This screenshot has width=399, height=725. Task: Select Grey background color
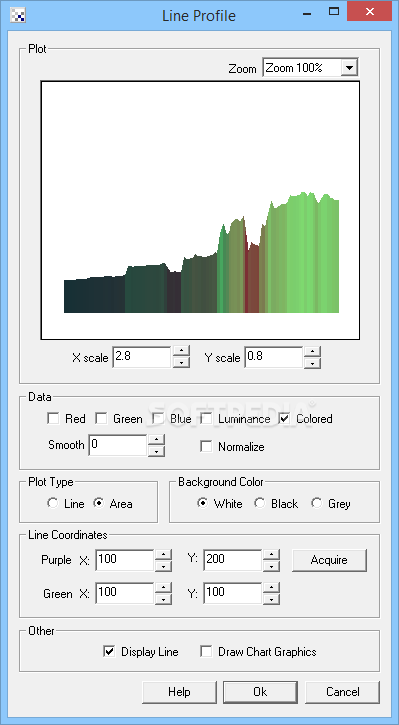point(316,504)
